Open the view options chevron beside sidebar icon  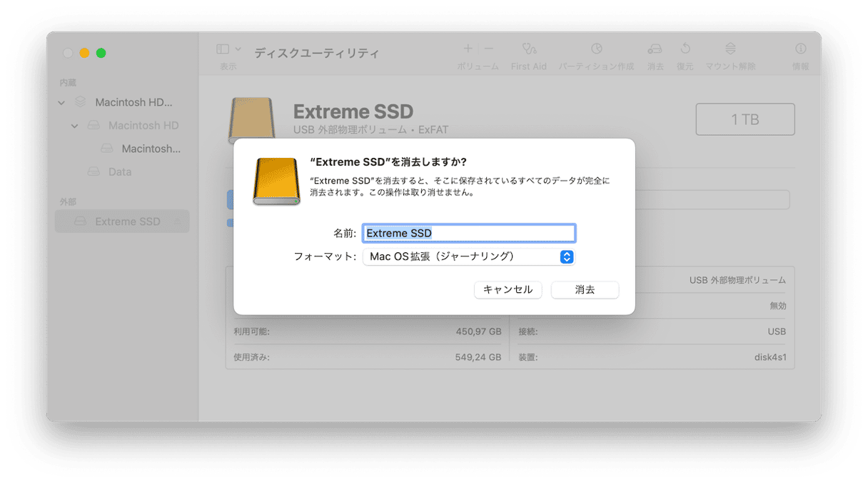click(238, 49)
